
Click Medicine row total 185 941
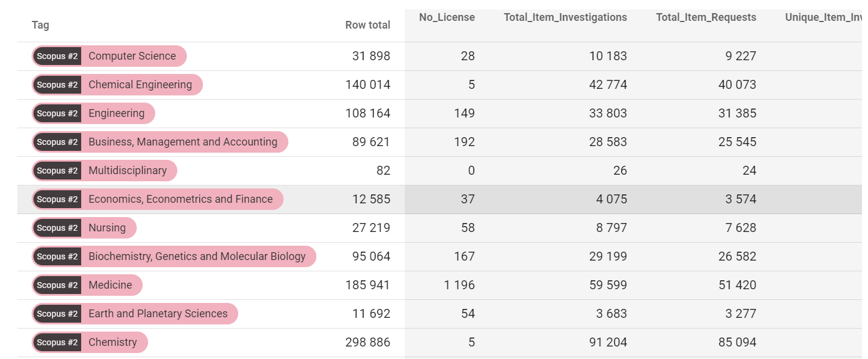[x=368, y=285]
